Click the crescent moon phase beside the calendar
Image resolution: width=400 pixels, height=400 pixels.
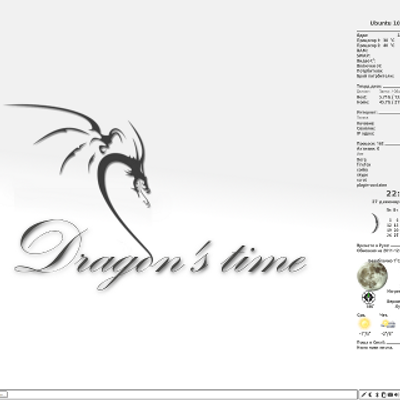click(375, 223)
